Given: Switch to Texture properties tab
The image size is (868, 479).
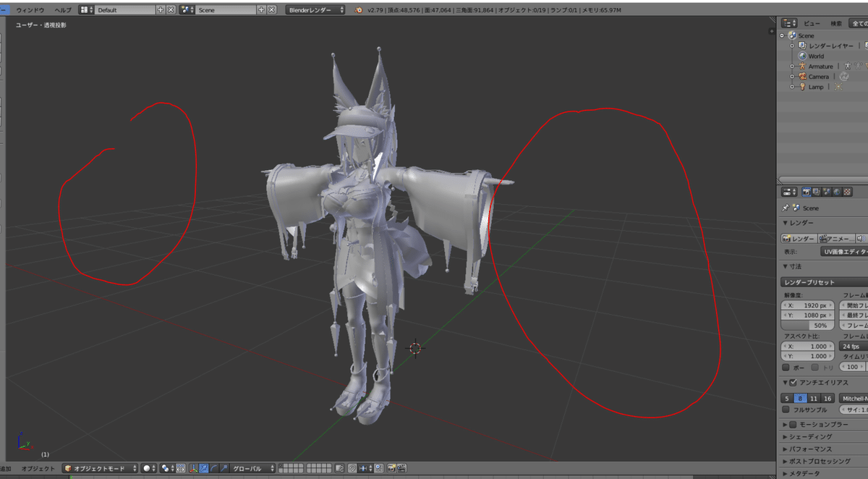Looking at the screenshot, I should tap(847, 192).
